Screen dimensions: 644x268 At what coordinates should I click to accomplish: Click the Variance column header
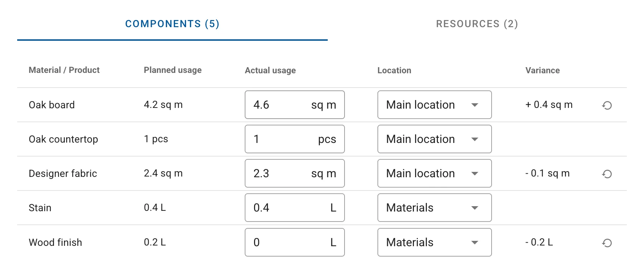point(542,70)
